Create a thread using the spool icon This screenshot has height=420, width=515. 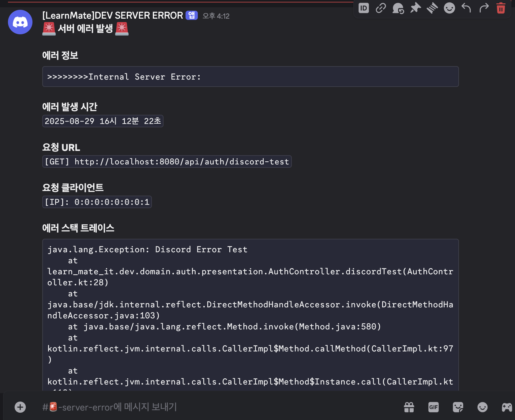click(x=432, y=8)
